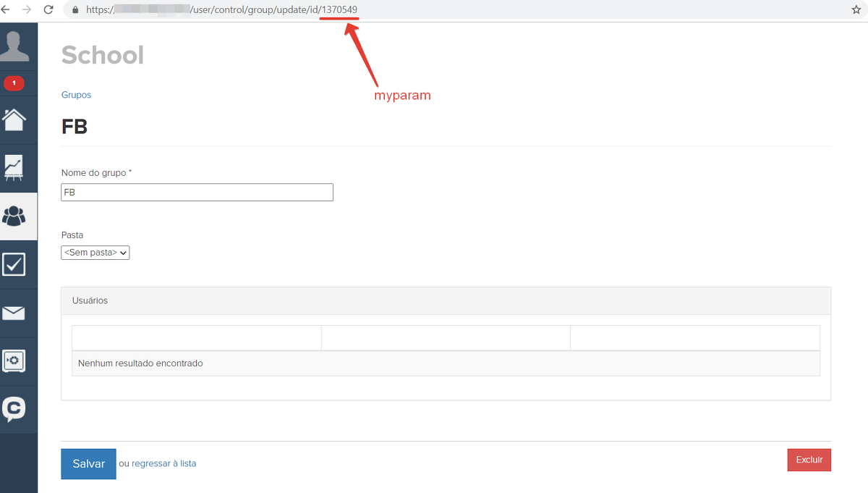Follow the regressar à lista link

point(163,463)
